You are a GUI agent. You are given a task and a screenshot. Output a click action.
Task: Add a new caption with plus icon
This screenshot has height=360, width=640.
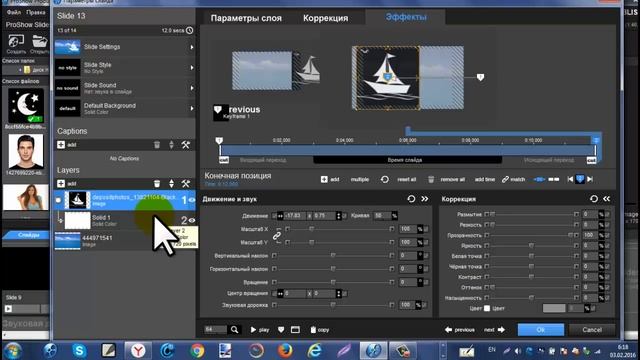click(x=61, y=144)
